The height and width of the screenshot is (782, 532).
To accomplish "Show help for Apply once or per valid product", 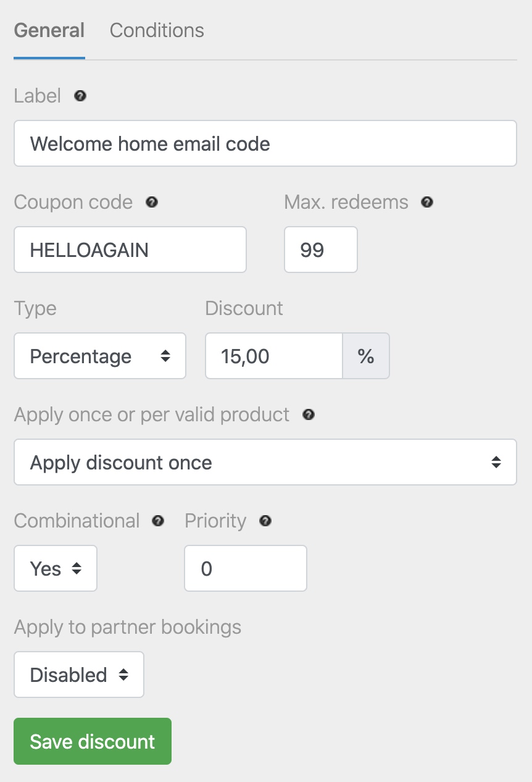I will point(309,414).
